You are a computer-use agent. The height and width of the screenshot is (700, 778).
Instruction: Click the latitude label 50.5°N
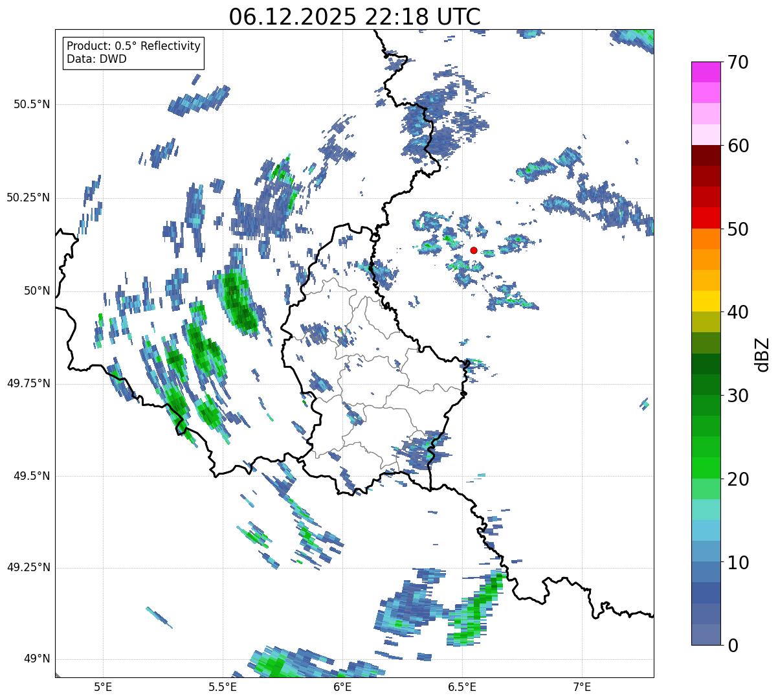(x=32, y=104)
